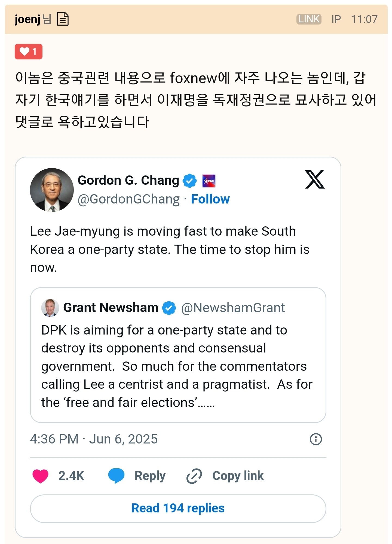Click the @GordonGChang handle
The height and width of the screenshot is (544, 392).
tap(128, 199)
